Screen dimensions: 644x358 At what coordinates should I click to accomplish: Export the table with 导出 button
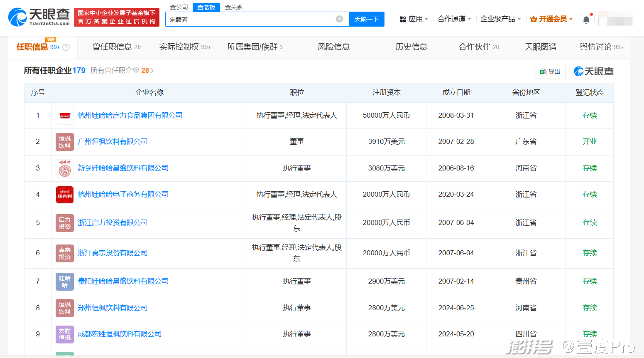pyautogui.click(x=550, y=72)
